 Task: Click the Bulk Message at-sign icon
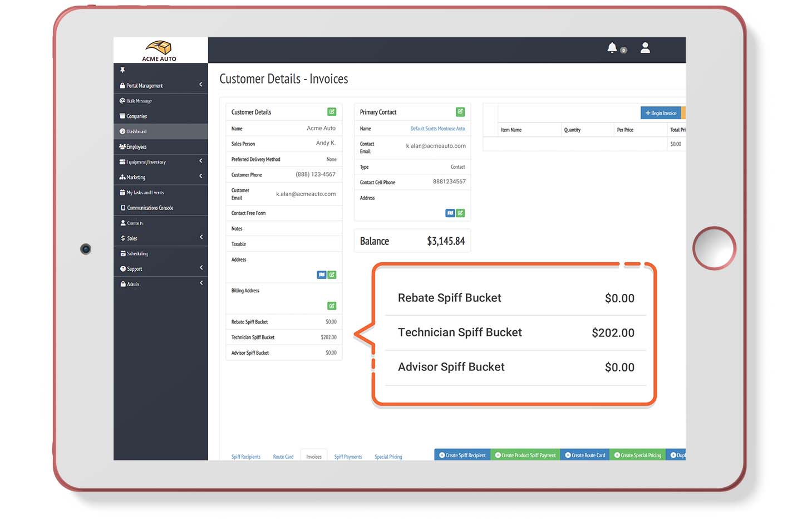(x=122, y=101)
